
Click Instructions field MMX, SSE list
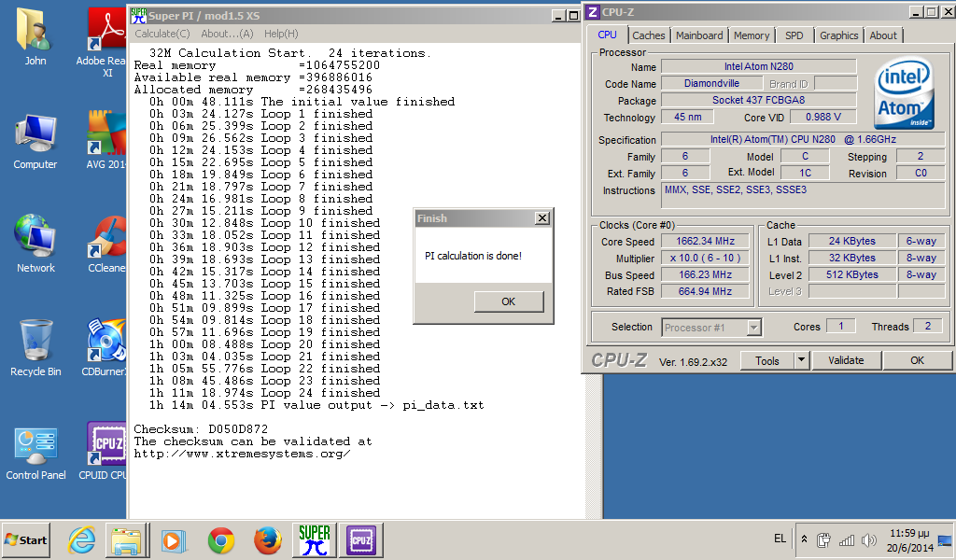(x=805, y=196)
